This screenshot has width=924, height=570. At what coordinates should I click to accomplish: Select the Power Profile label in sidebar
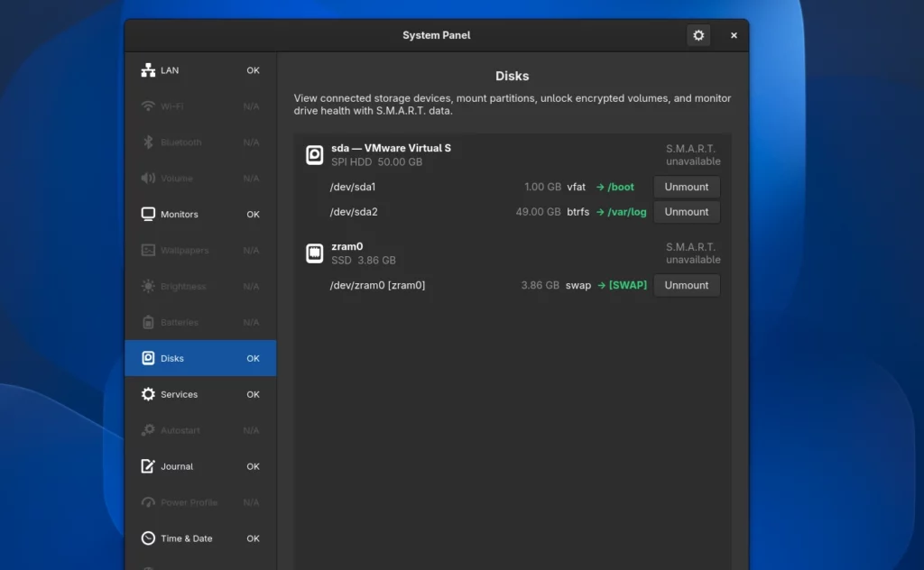pos(189,502)
